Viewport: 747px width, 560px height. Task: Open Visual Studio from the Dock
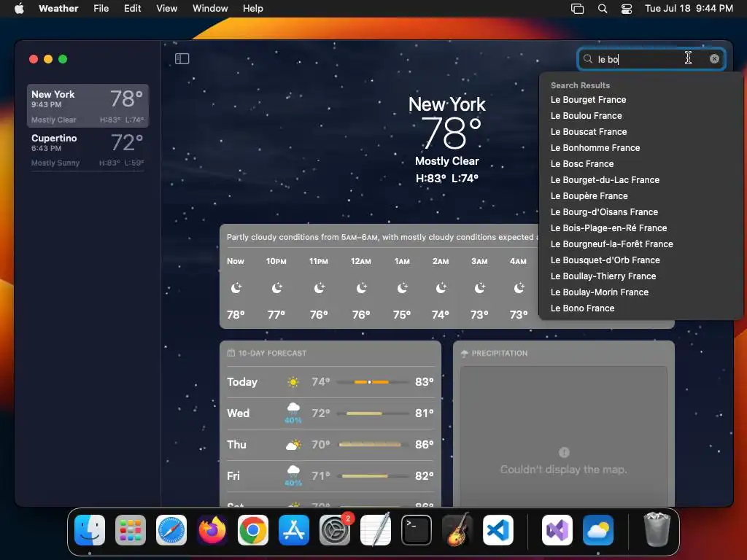click(557, 530)
